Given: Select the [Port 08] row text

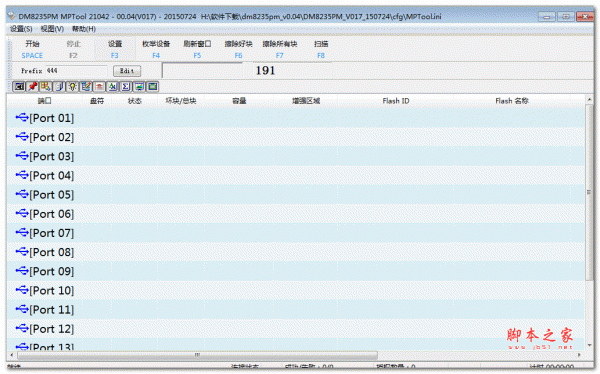Looking at the screenshot, I should tap(52, 252).
